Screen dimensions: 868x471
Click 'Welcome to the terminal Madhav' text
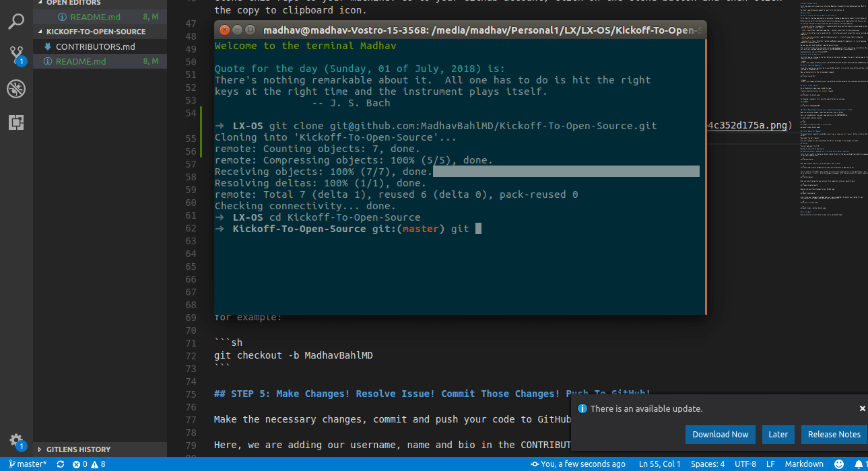[305, 46]
